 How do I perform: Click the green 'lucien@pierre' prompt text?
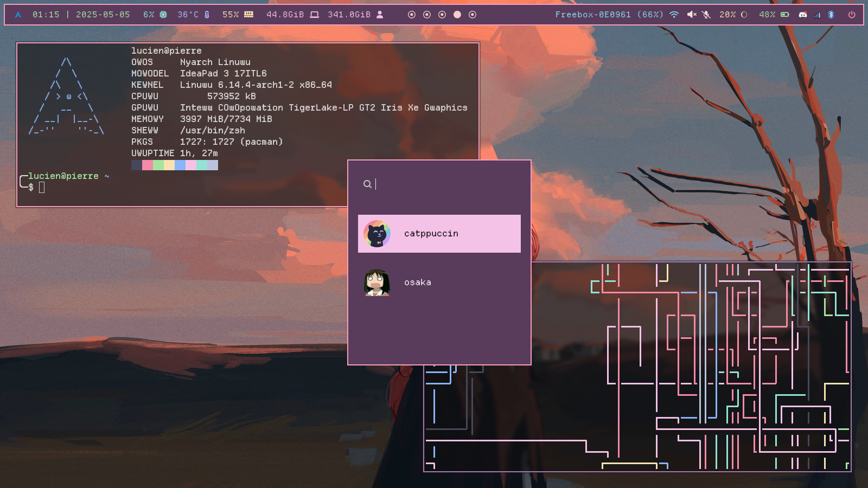[63, 176]
